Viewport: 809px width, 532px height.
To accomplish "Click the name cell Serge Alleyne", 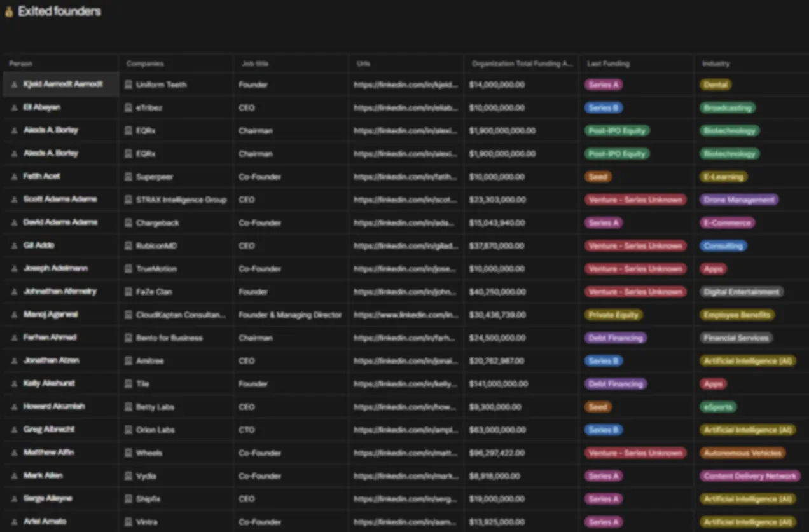I will pos(60,499).
